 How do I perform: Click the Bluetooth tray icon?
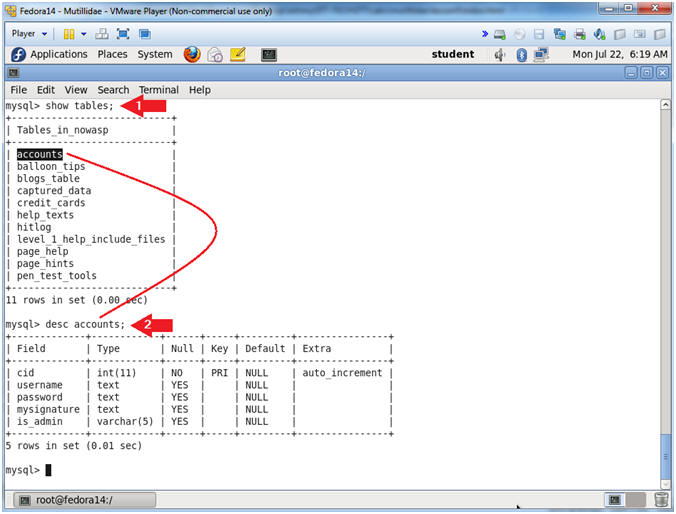tap(521, 55)
